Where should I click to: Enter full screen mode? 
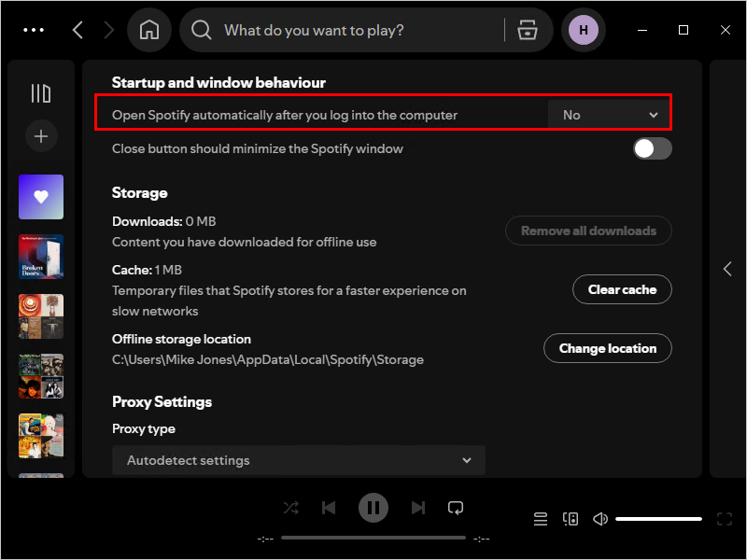pos(725,519)
